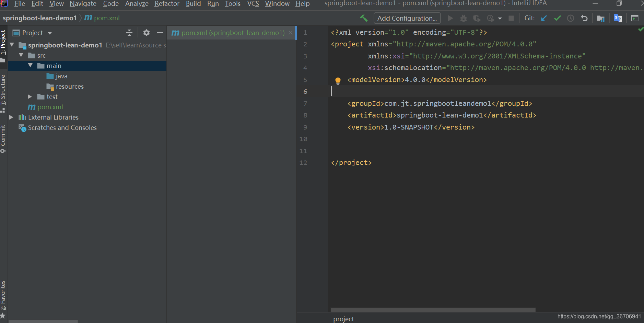Click the Stop square icon
Screen dimensions: 644x323
(x=511, y=18)
